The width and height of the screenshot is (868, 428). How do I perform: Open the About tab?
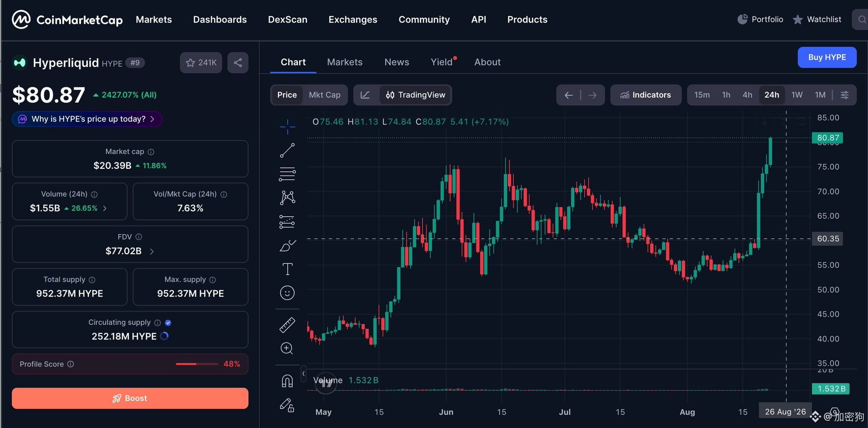coord(487,62)
